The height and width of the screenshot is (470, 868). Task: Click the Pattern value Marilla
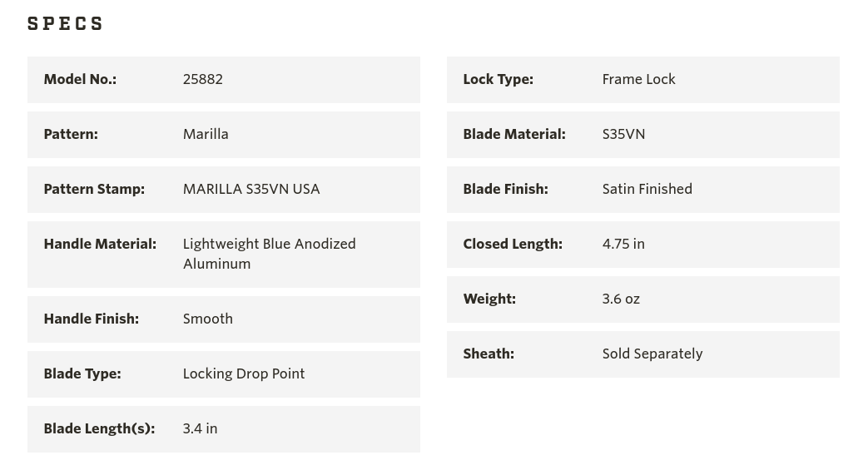(x=206, y=134)
